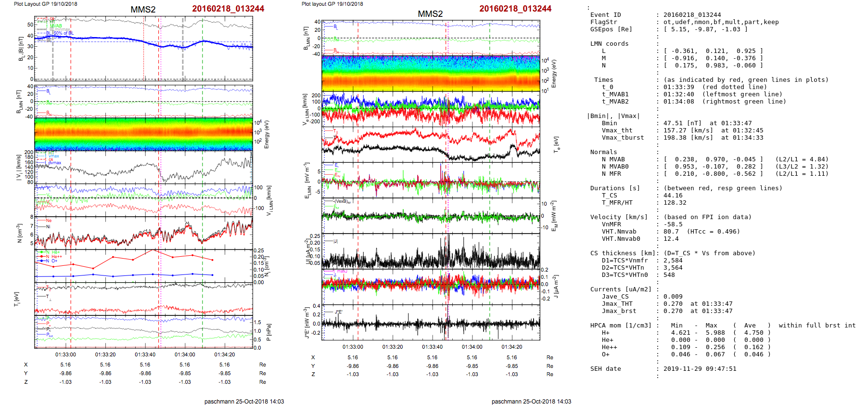Click the ion energy spectrogram in the left plot
This screenshot has width=868, height=405.
pos(143,133)
